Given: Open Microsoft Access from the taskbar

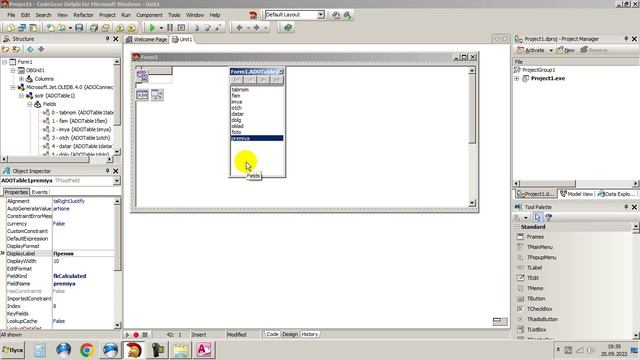Looking at the screenshot, I should coord(204,350).
